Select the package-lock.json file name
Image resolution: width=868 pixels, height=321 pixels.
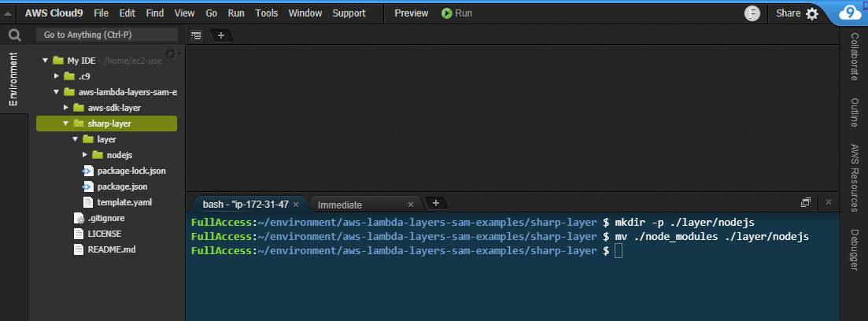131,171
